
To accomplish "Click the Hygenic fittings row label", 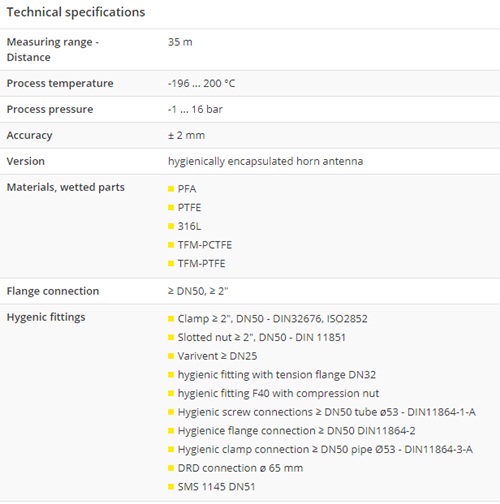I will pos(46,317).
